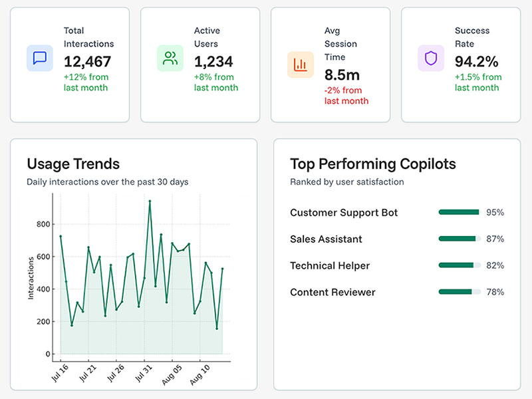
Task: Click the Technical Helper 82% progress bar
Action: (460, 265)
